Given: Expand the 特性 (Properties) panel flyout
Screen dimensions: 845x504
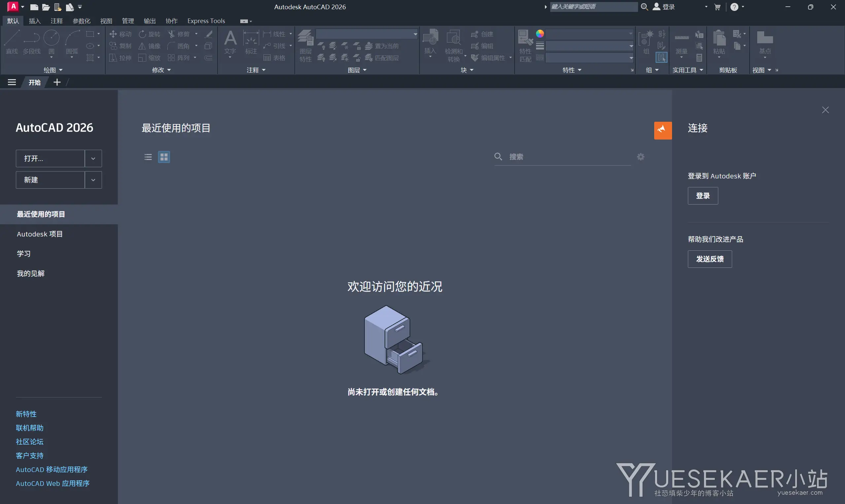Looking at the screenshot, I should tap(572, 70).
